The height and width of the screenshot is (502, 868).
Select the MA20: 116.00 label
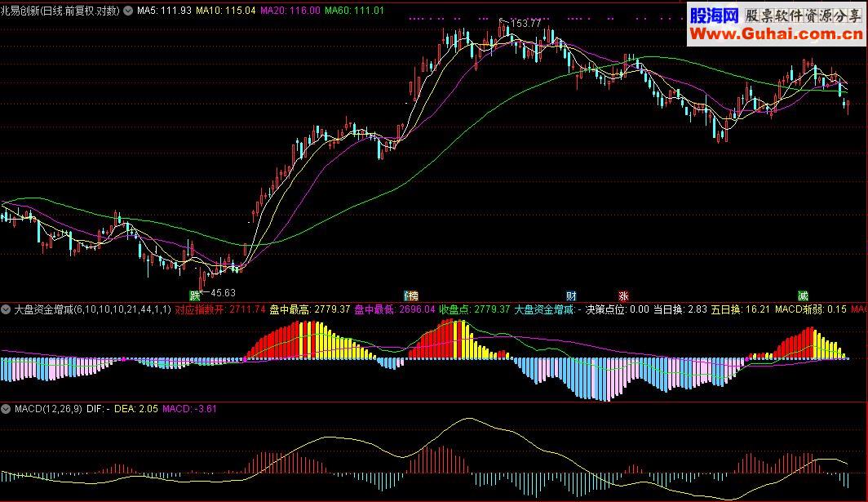(290, 11)
